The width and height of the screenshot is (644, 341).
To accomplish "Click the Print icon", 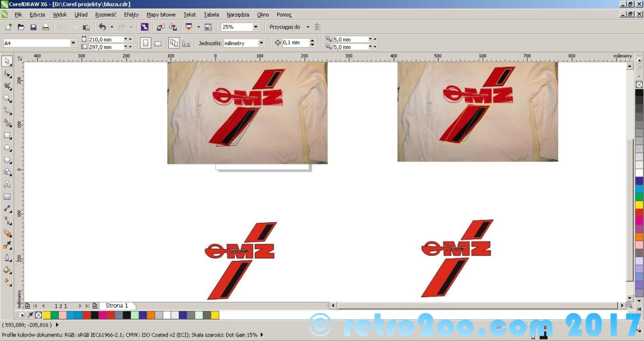I will pyautogui.click(x=46, y=27).
